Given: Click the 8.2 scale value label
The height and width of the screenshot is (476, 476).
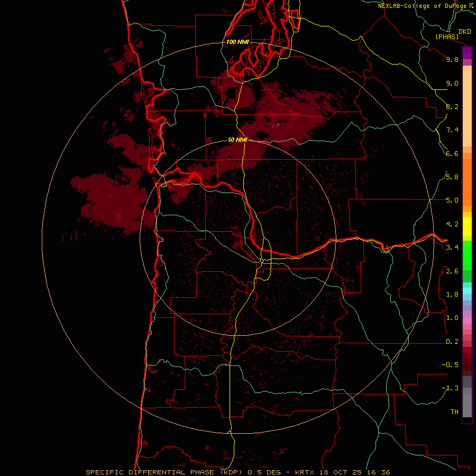Looking at the screenshot, I should coord(452,106).
